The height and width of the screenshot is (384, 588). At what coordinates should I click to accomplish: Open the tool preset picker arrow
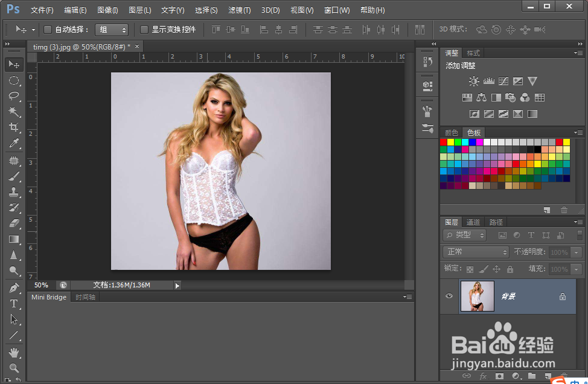click(x=33, y=30)
